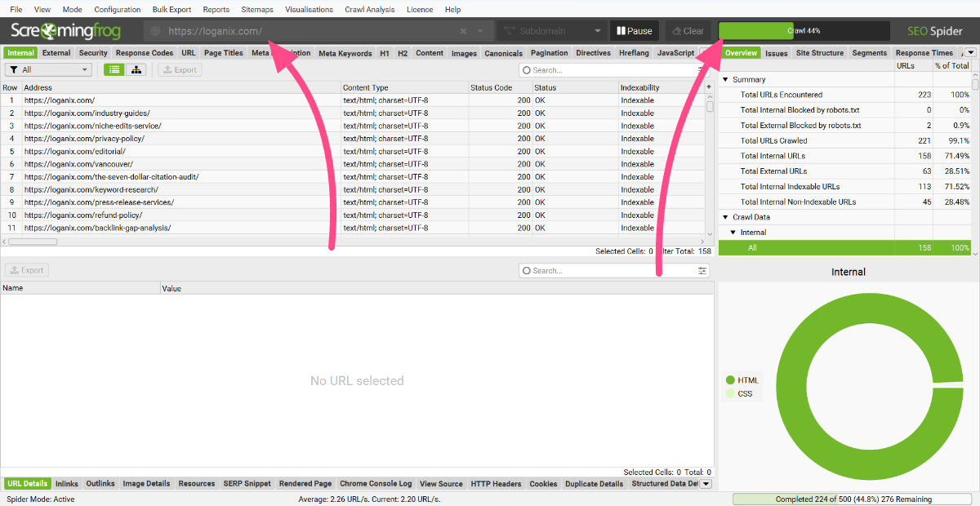Pause the crawl
This screenshot has height=506, width=980.
pos(635,31)
